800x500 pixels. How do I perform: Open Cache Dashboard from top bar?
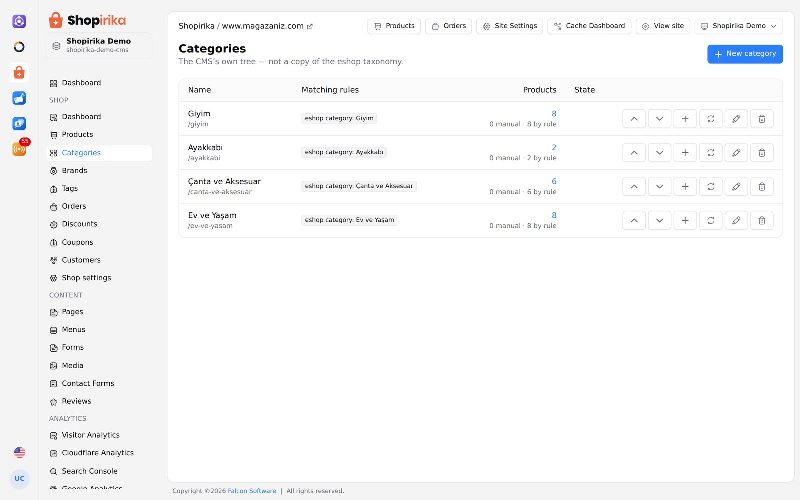click(589, 26)
